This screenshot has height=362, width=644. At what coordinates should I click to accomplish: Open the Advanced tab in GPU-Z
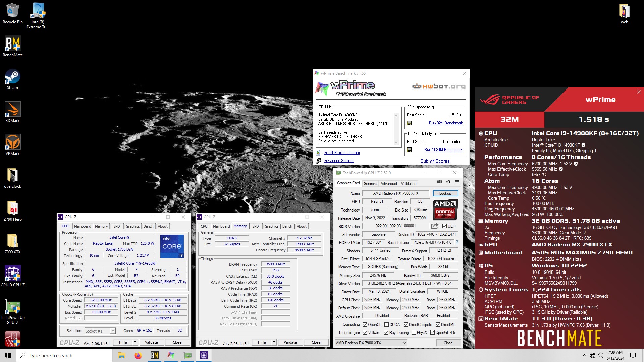[389, 184]
